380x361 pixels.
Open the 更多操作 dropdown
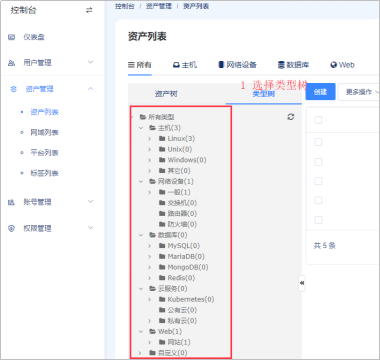[x=359, y=92]
